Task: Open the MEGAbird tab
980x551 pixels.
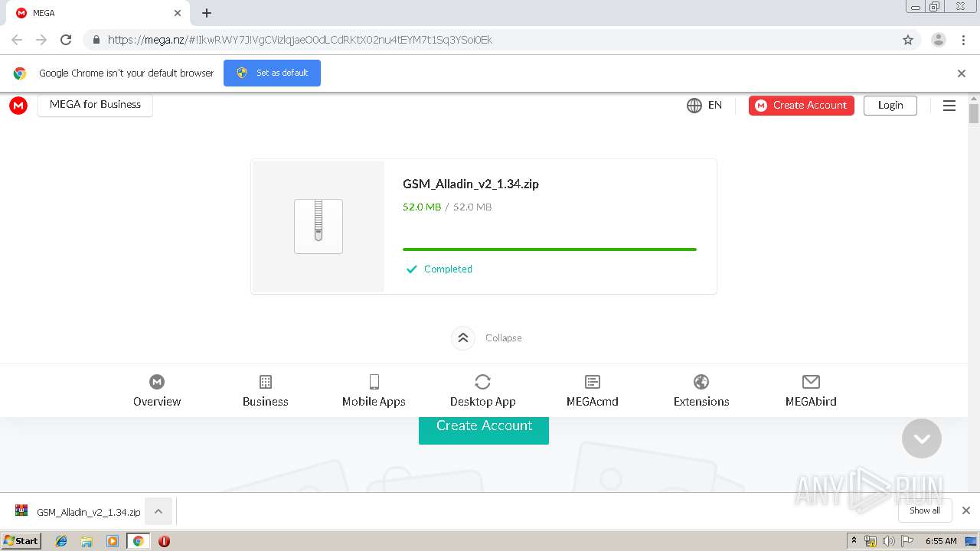Action: [x=811, y=390]
